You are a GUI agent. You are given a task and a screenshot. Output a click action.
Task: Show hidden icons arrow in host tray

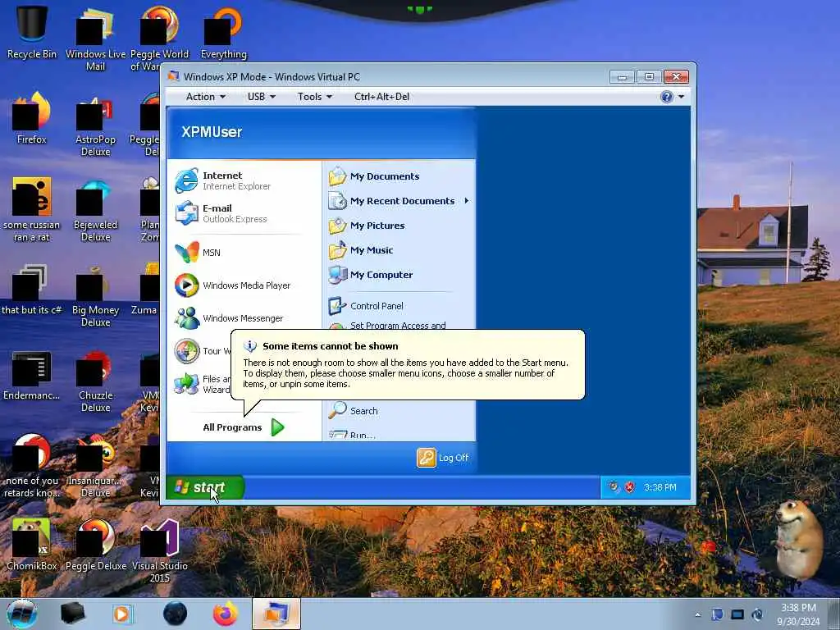[x=697, y=614]
